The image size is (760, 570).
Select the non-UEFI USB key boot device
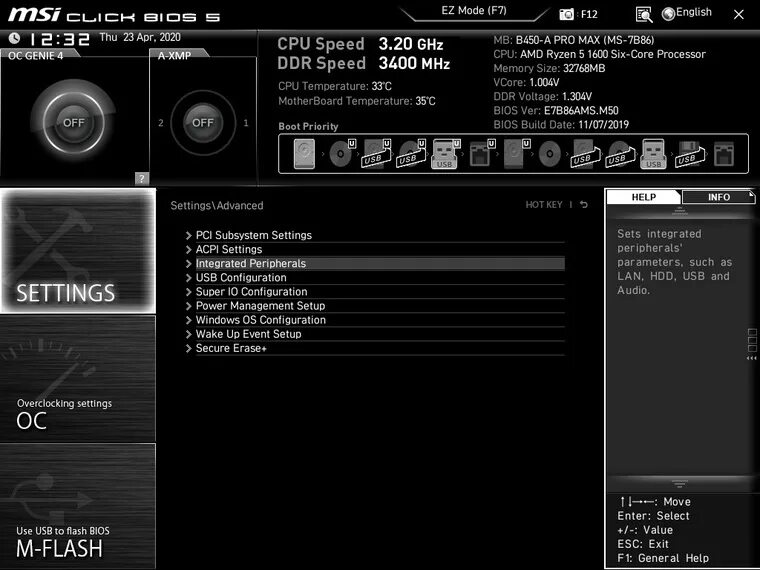click(653, 154)
